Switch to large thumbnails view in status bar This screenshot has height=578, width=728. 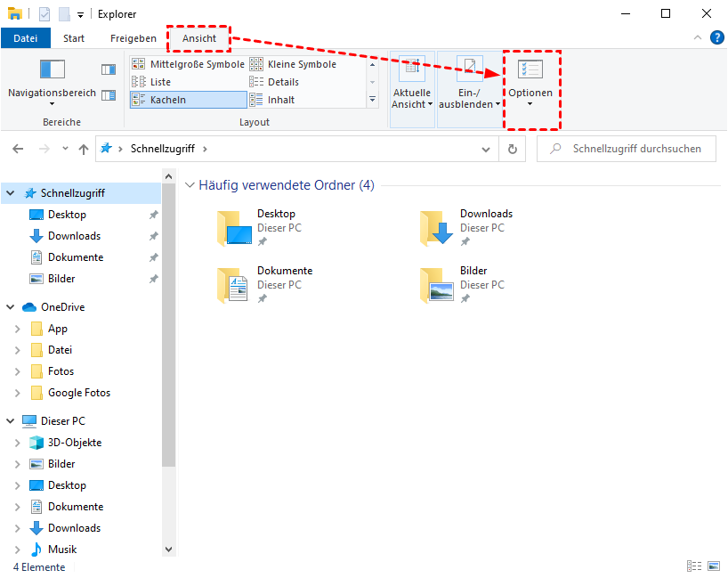point(714,566)
